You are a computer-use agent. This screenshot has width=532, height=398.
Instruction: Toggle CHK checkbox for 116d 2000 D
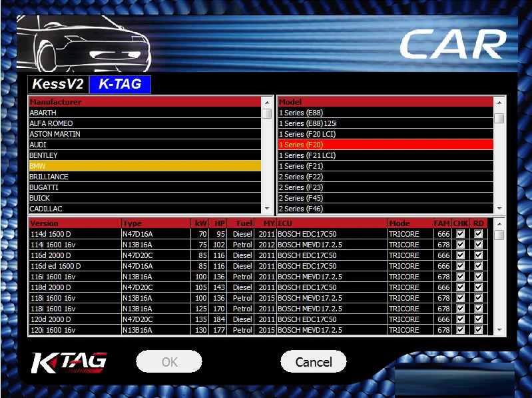click(x=460, y=255)
